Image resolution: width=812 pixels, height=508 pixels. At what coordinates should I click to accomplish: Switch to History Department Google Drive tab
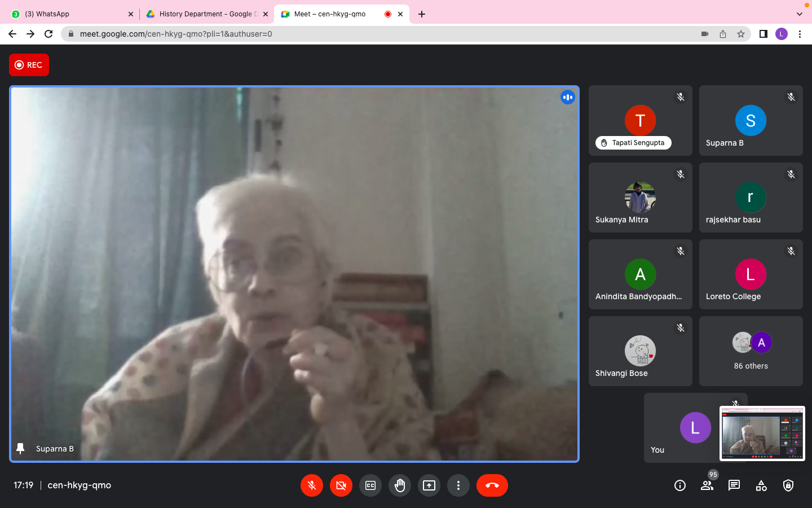point(203,14)
